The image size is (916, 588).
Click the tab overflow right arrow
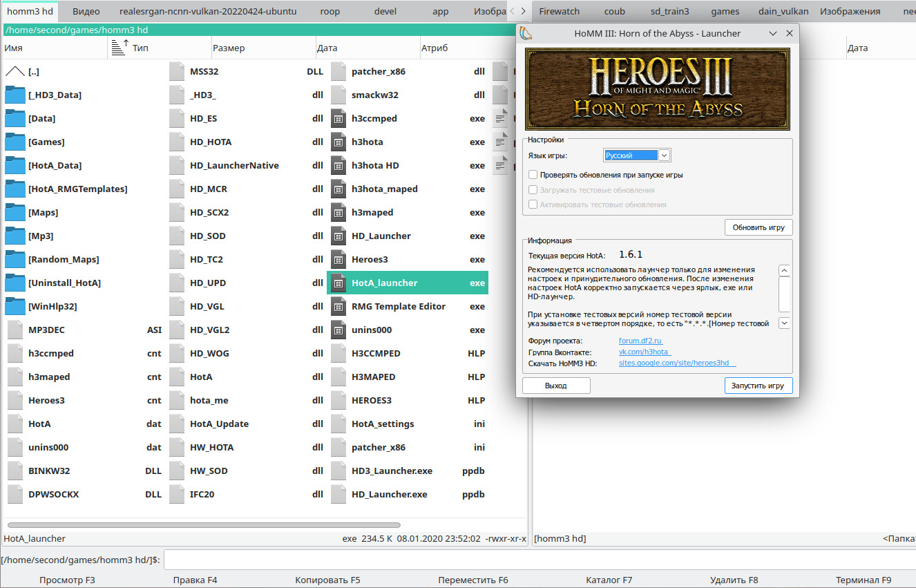(523, 11)
